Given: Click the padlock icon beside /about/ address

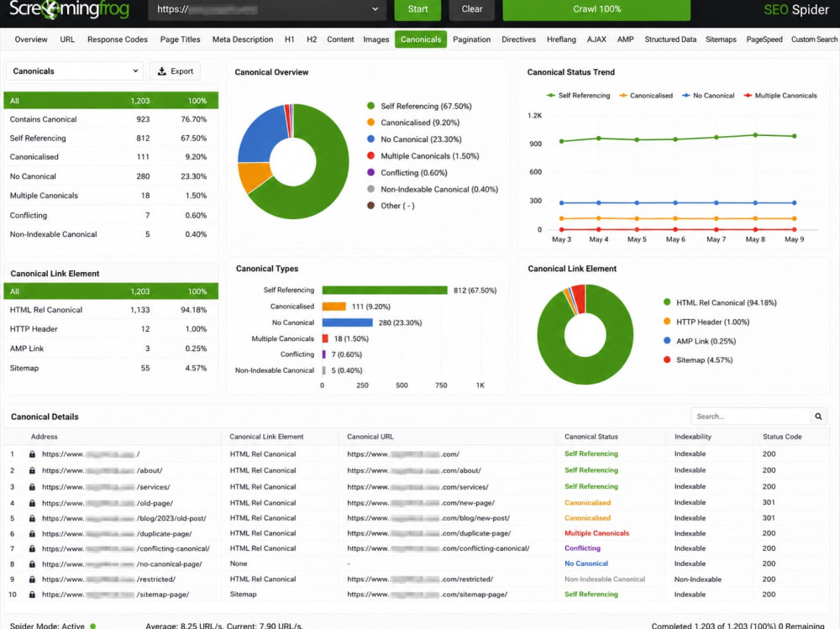Looking at the screenshot, I should (32, 470).
